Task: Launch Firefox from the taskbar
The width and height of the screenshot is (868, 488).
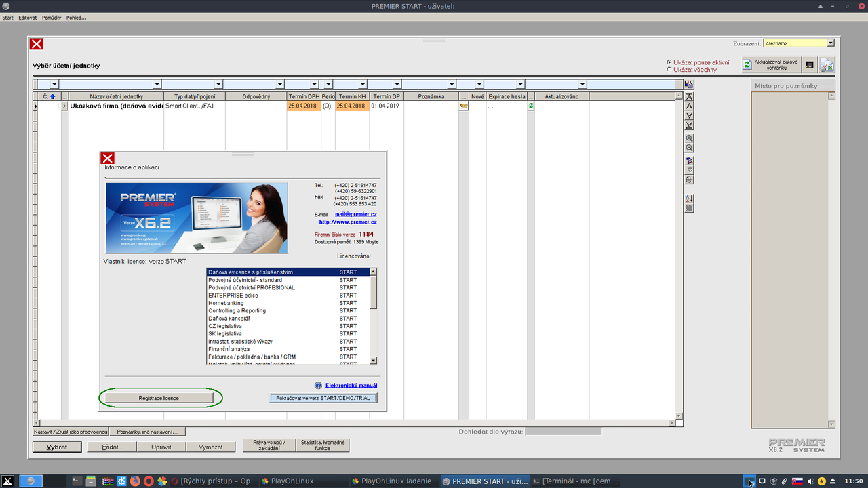Action: (134, 481)
